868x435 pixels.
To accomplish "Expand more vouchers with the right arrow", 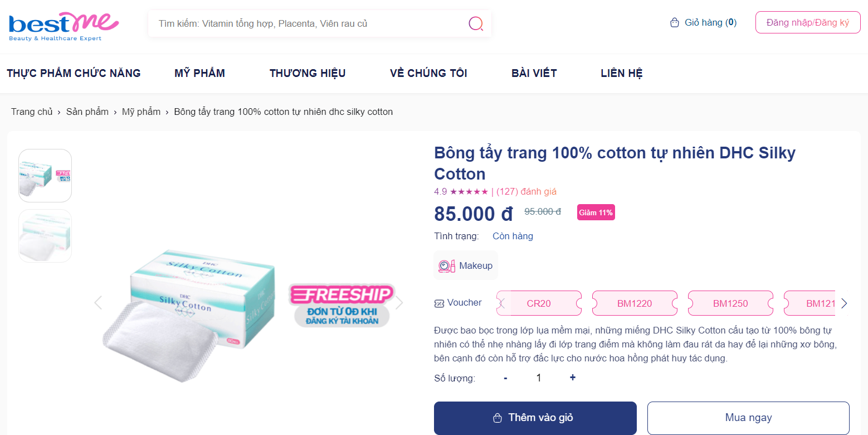I will point(844,303).
